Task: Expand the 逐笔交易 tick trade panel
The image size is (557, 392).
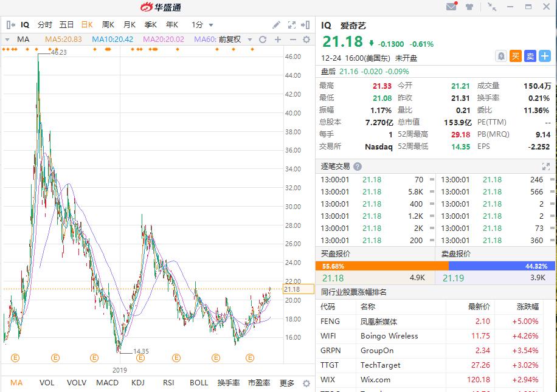Action: pos(546,166)
